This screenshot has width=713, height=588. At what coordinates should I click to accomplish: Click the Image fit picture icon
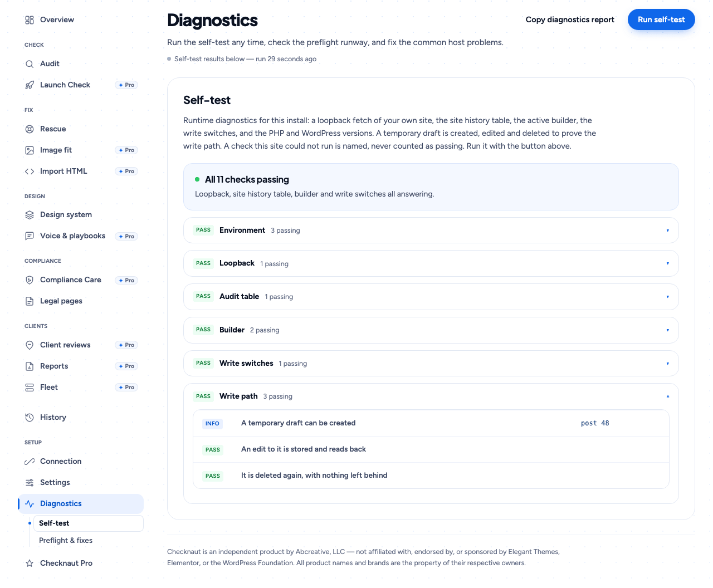[x=30, y=150]
